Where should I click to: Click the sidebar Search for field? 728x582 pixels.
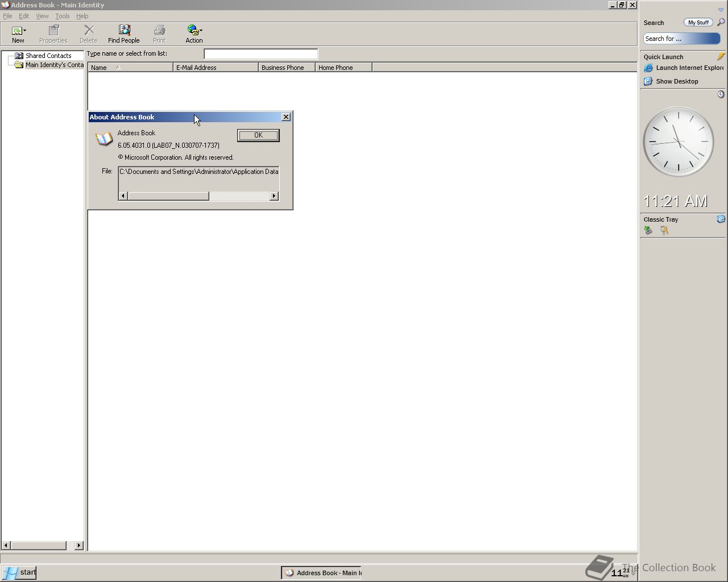click(682, 39)
